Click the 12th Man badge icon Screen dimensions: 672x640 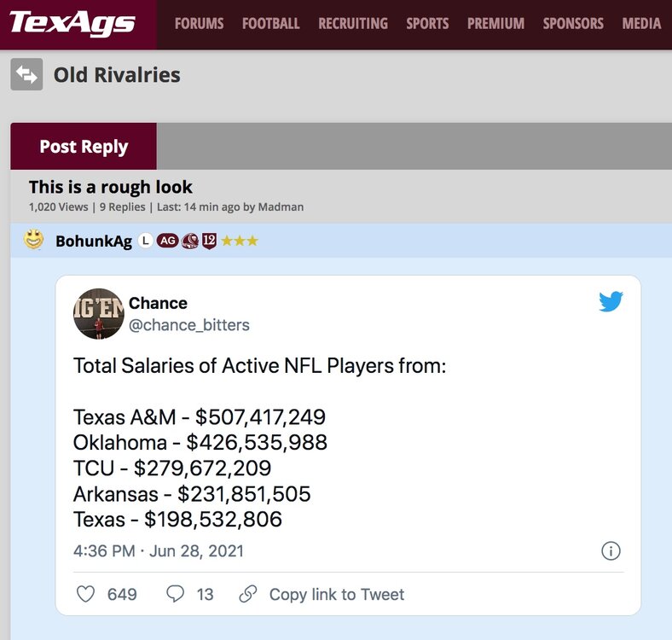pyautogui.click(x=209, y=241)
